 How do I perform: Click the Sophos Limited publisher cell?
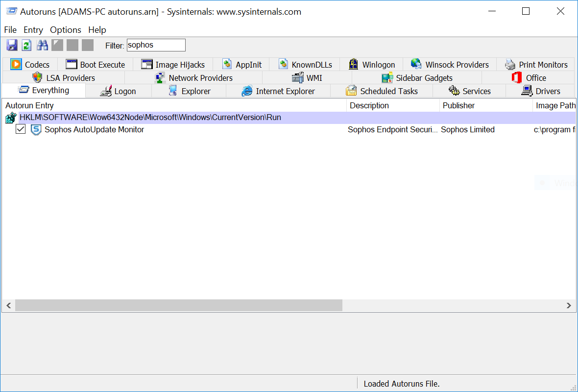tap(468, 129)
